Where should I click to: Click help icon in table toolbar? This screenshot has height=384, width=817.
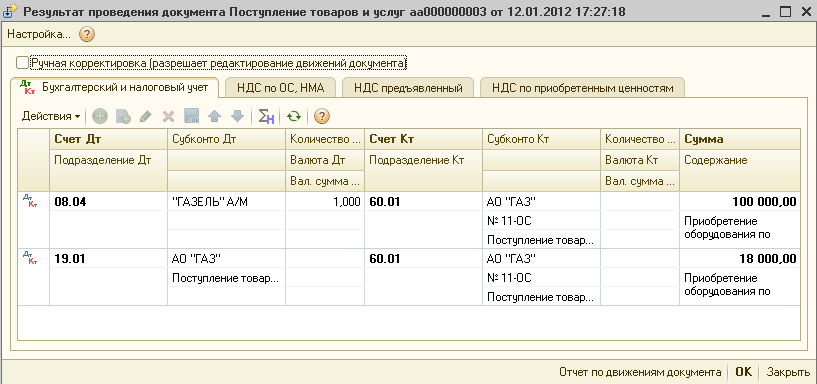click(322, 116)
